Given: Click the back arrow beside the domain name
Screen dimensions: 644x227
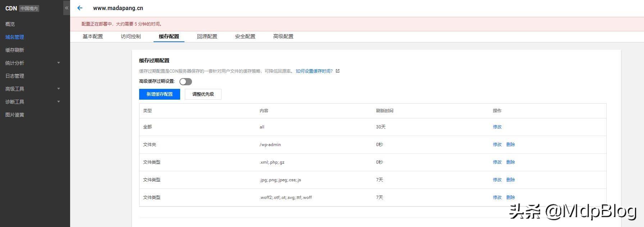Looking at the screenshot, I should (80, 8).
